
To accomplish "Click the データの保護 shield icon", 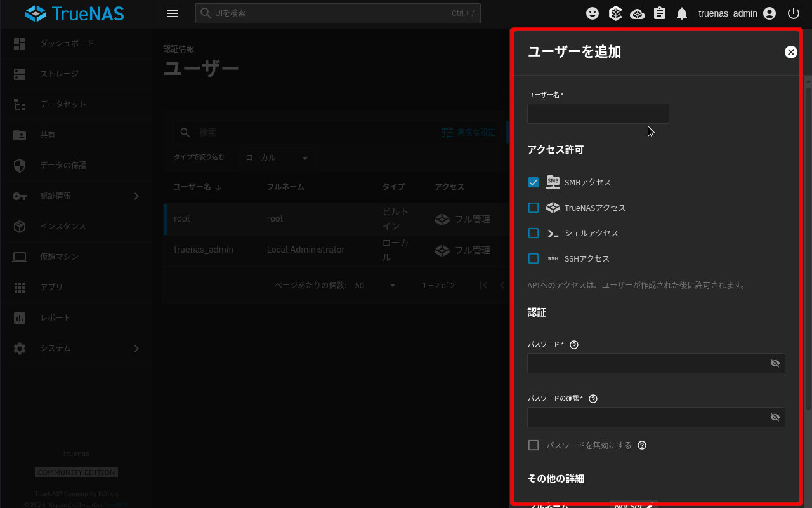I will 20,165.
